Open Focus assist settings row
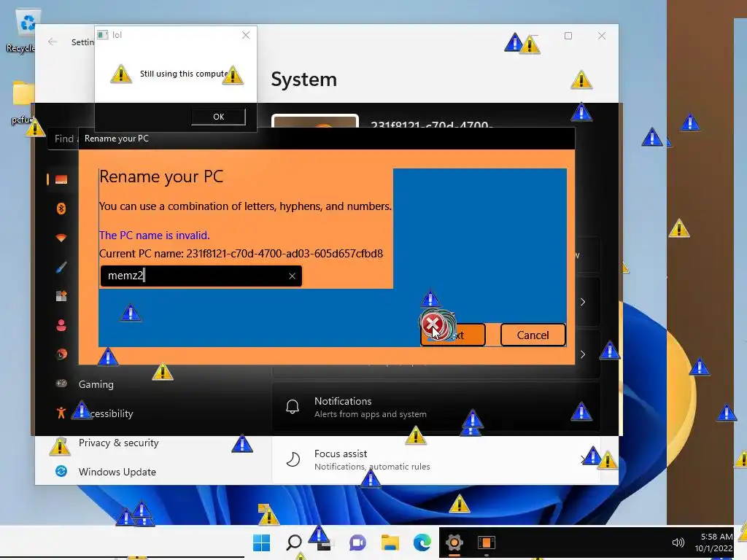747x560 pixels. pyautogui.click(x=436, y=459)
